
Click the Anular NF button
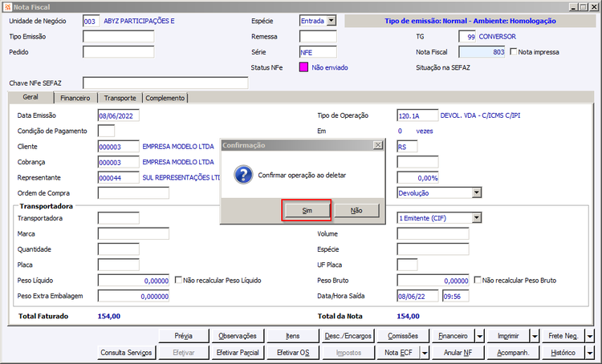458,353
